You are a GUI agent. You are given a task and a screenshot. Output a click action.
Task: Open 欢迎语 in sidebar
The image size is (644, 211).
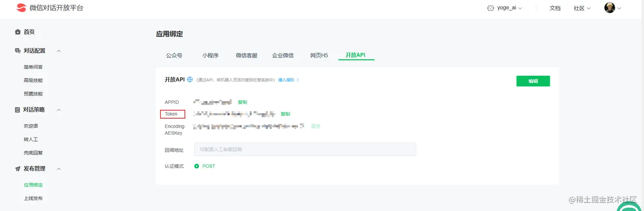(31, 126)
